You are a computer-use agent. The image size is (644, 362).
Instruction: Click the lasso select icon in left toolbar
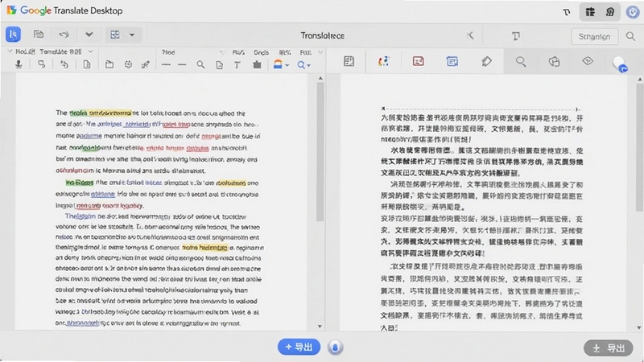click(42, 64)
